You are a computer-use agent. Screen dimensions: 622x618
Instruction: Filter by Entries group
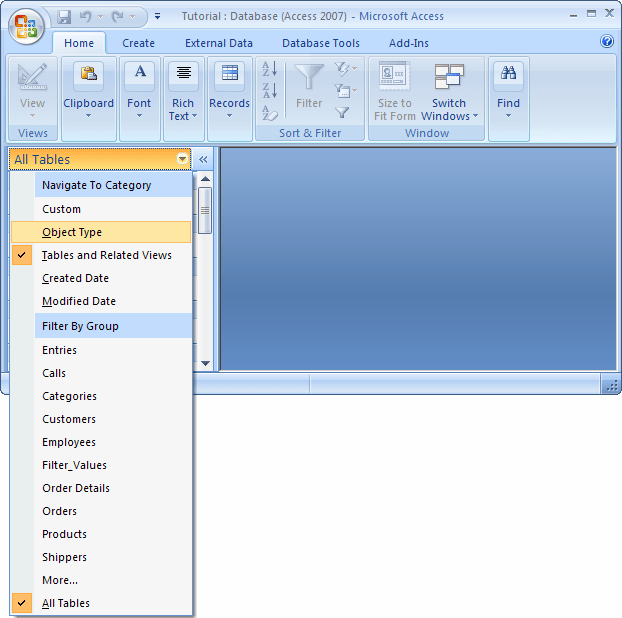pyautogui.click(x=101, y=350)
